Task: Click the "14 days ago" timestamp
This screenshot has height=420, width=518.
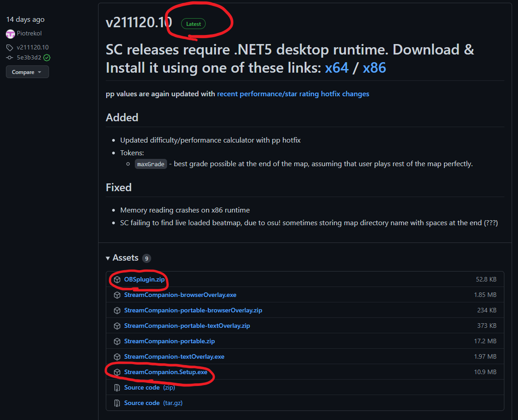Action: (x=25, y=20)
